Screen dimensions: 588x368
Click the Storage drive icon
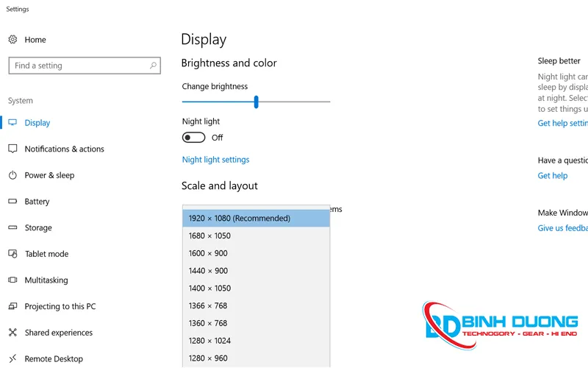12,227
